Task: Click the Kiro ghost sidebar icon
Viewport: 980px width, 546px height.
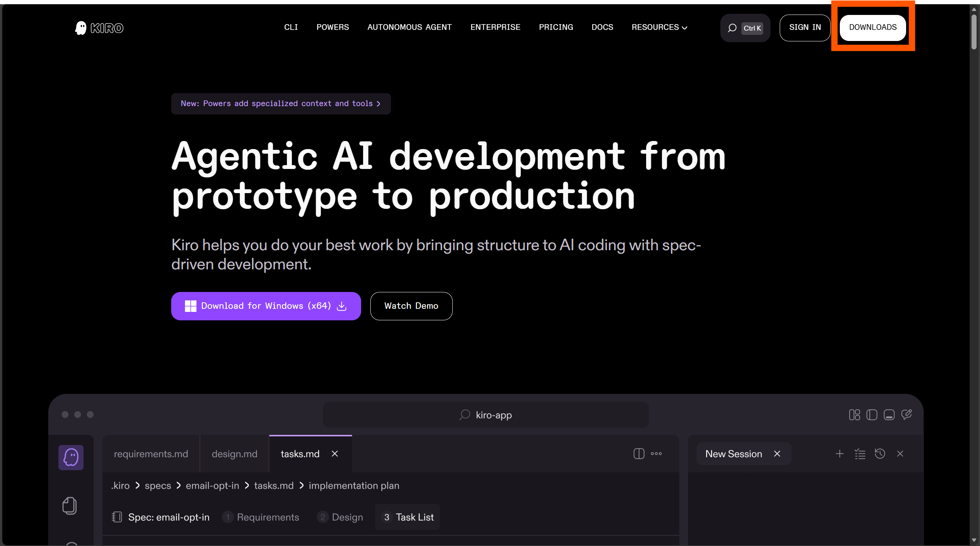Action: (x=71, y=457)
